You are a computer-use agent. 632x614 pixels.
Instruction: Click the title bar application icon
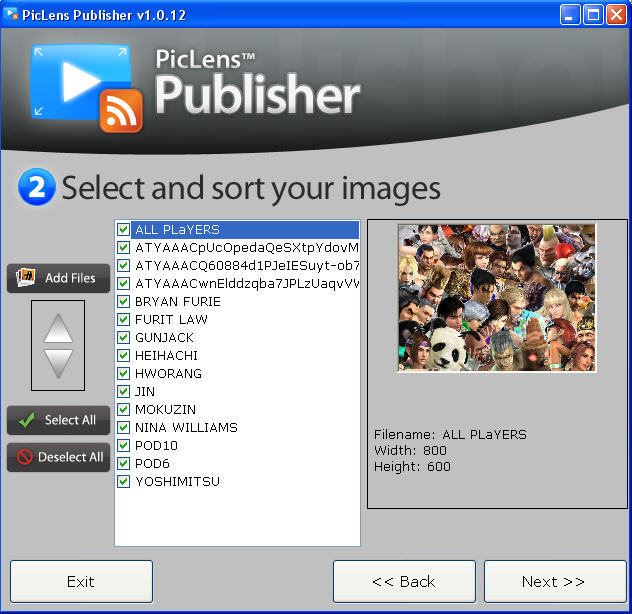[10, 14]
